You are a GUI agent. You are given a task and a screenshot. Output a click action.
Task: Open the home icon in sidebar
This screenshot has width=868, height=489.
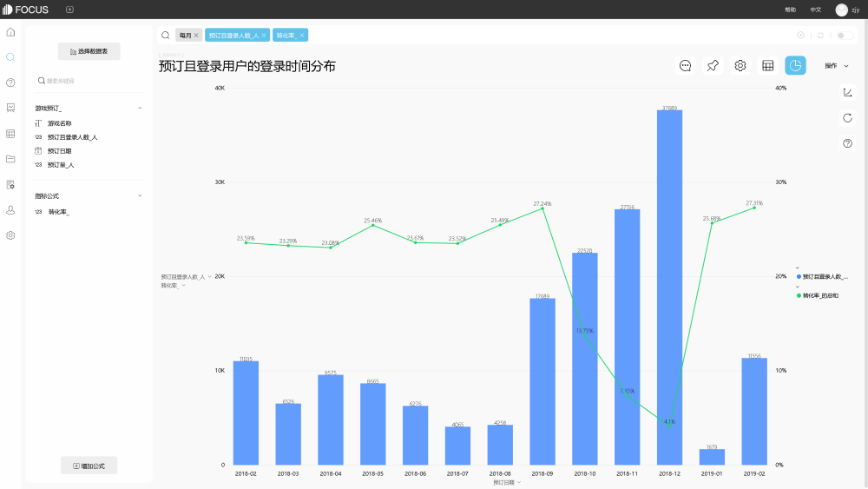[10, 32]
